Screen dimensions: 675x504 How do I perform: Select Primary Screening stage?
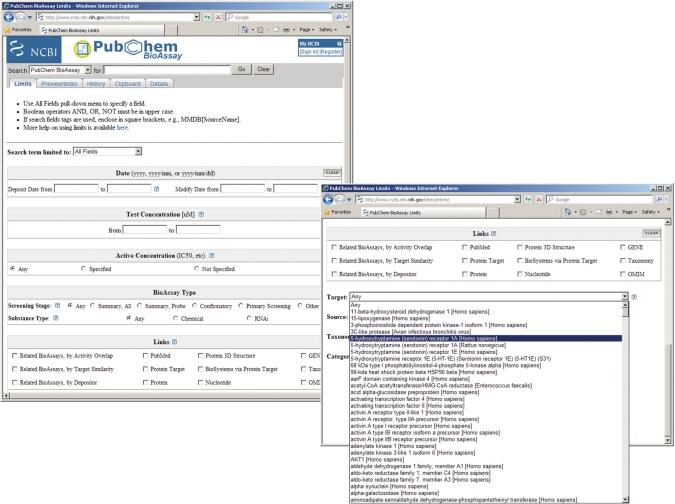pos(241,306)
